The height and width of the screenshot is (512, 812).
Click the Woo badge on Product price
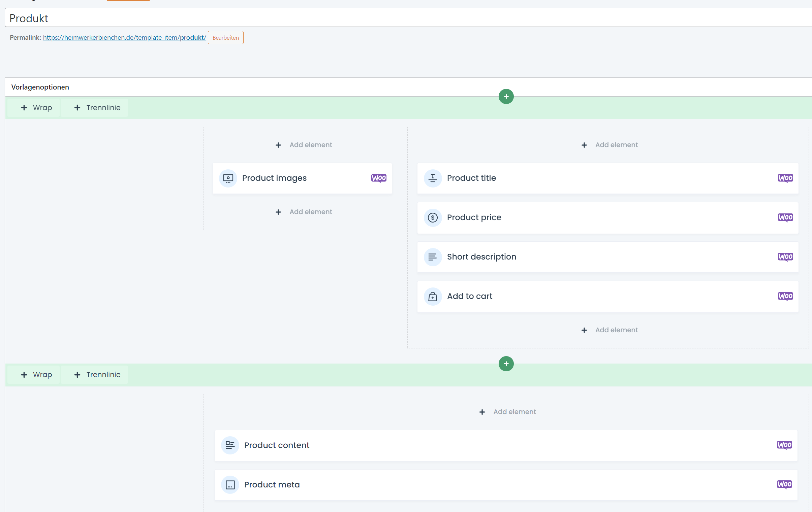click(785, 217)
